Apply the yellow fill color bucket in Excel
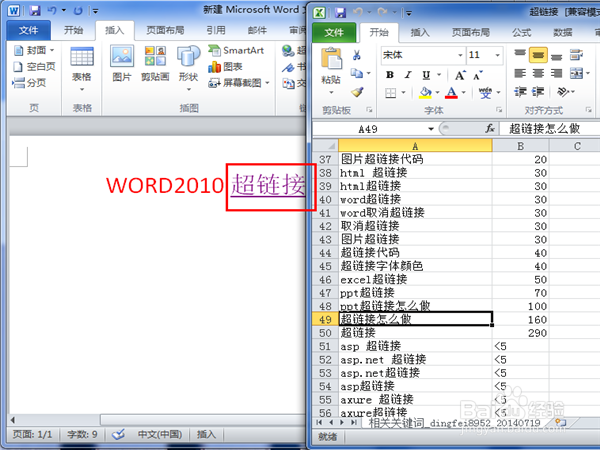This screenshot has width=600, height=450. pos(425,93)
